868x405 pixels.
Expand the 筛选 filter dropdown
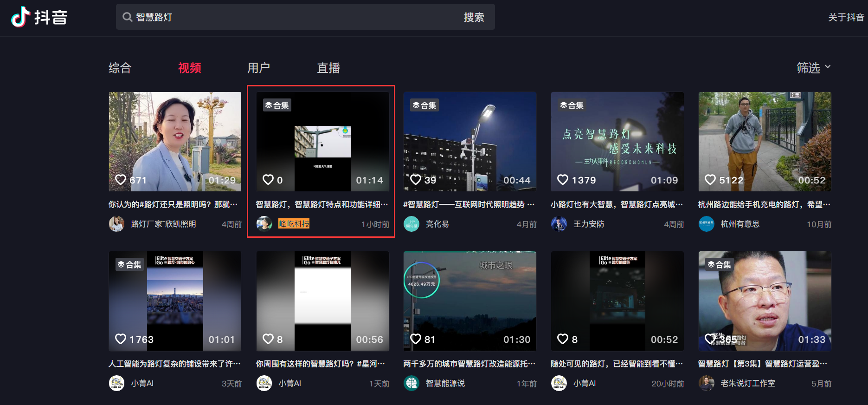point(814,68)
